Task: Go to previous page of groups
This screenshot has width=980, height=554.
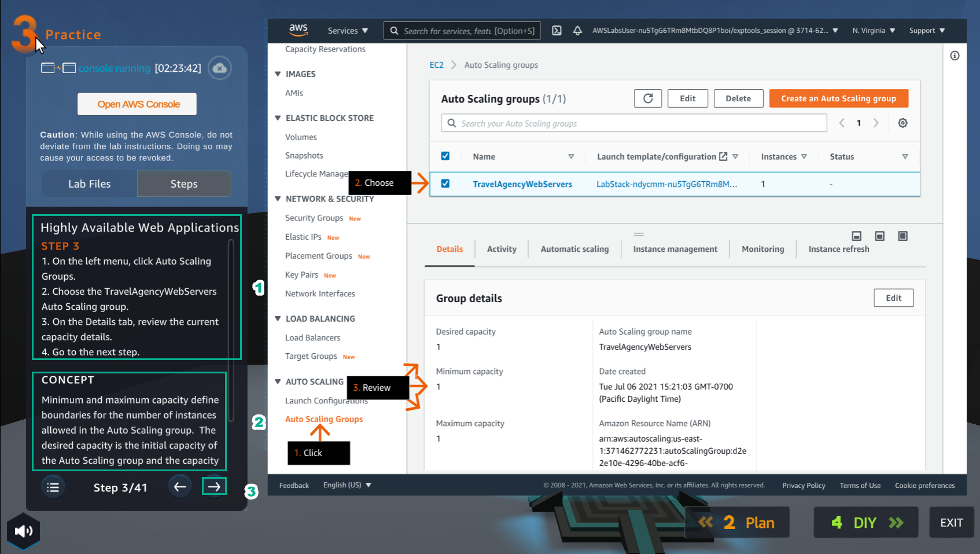Action: (x=842, y=123)
